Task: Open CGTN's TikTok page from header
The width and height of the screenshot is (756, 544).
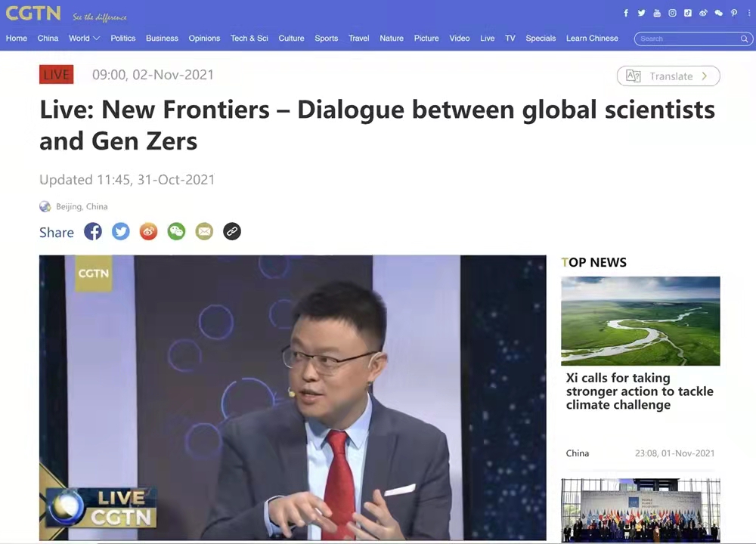Action: [687, 13]
